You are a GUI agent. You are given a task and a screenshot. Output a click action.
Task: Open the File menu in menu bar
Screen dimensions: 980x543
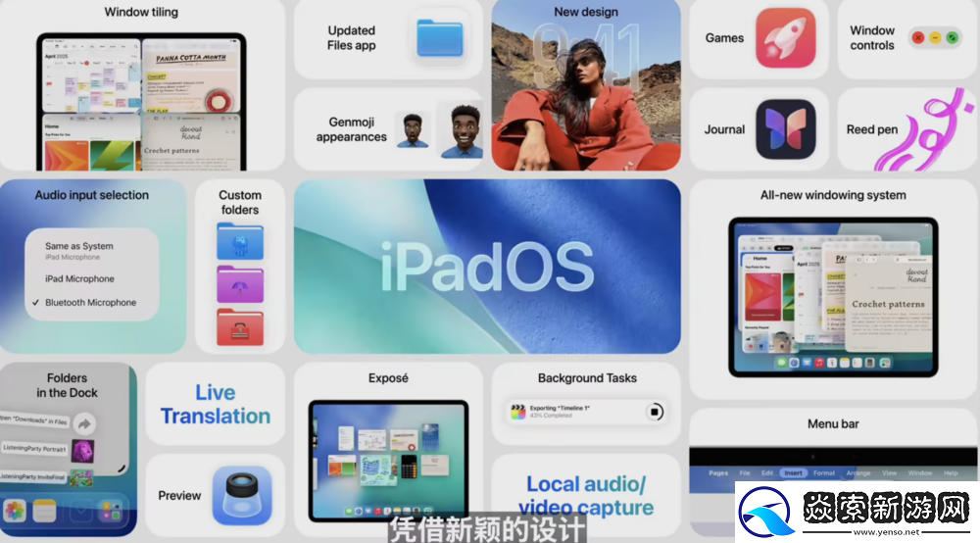click(x=745, y=473)
